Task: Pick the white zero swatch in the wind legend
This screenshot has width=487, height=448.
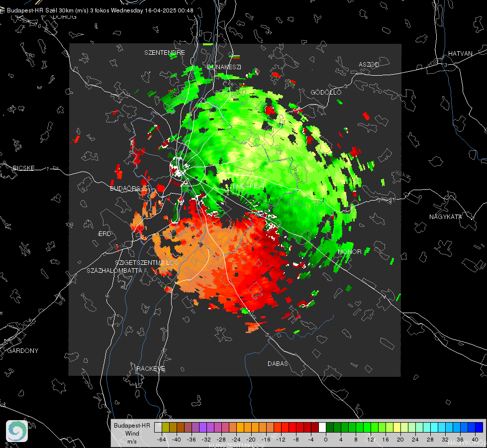Action: click(x=322, y=427)
